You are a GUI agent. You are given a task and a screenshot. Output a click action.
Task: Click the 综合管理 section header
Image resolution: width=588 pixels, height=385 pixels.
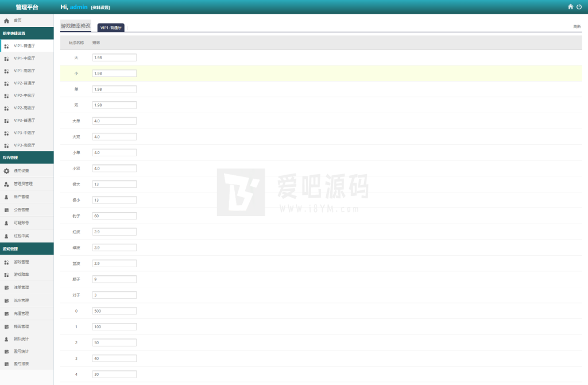(x=26, y=157)
